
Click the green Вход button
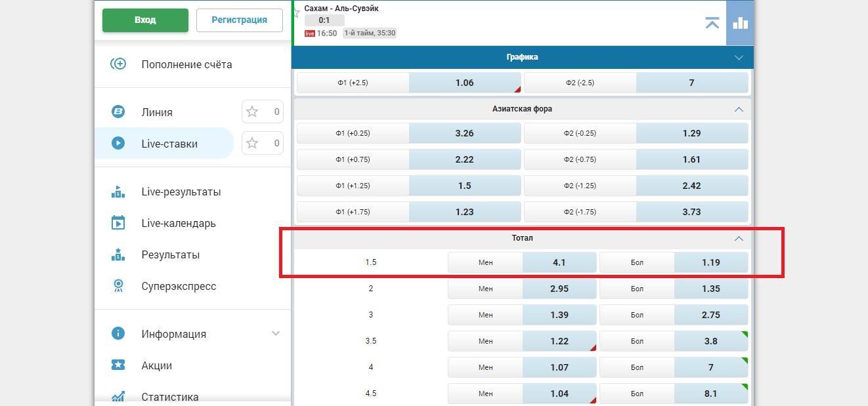coord(145,20)
